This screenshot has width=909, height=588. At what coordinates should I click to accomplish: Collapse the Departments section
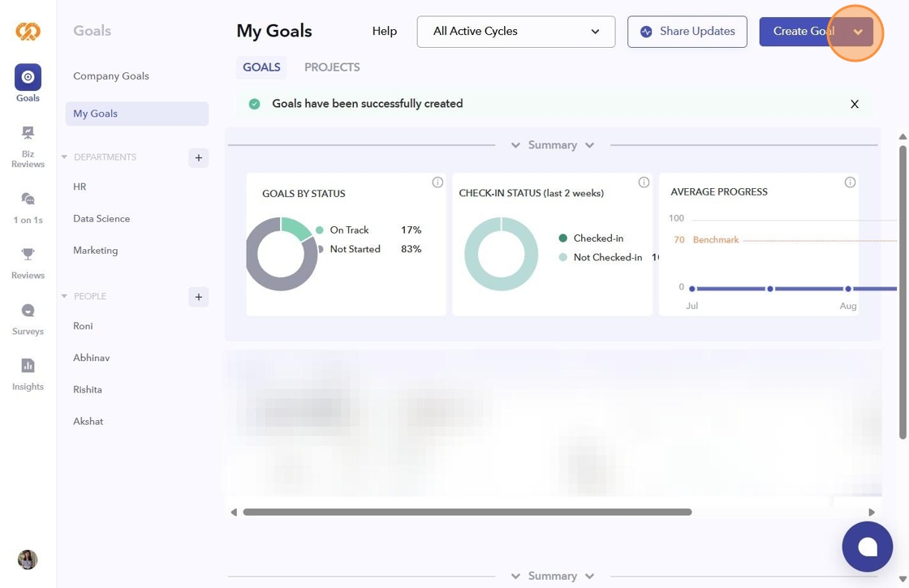point(64,157)
